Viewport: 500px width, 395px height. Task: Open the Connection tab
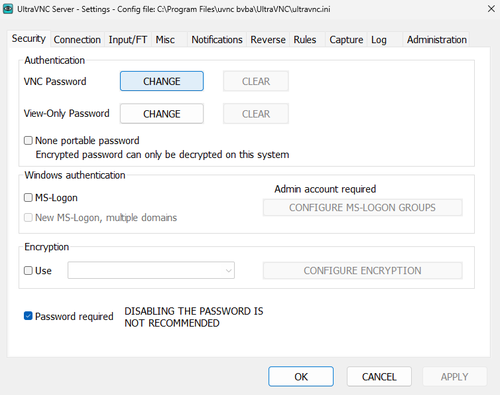point(77,40)
